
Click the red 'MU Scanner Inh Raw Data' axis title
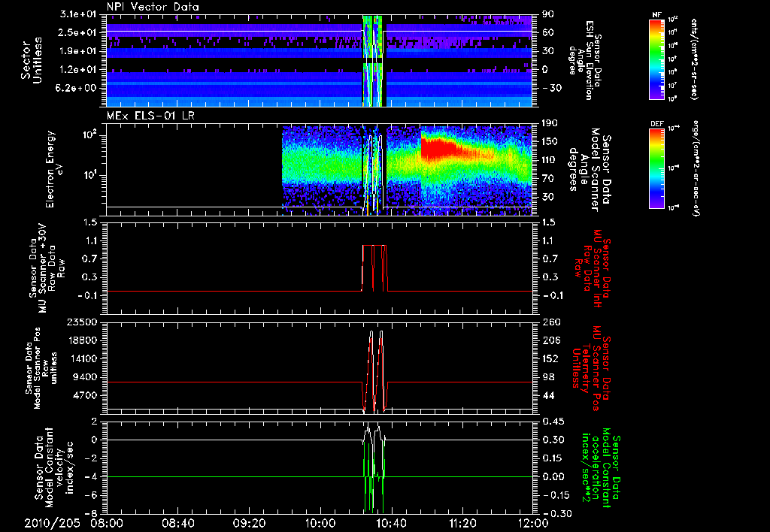pyautogui.click(x=592, y=267)
